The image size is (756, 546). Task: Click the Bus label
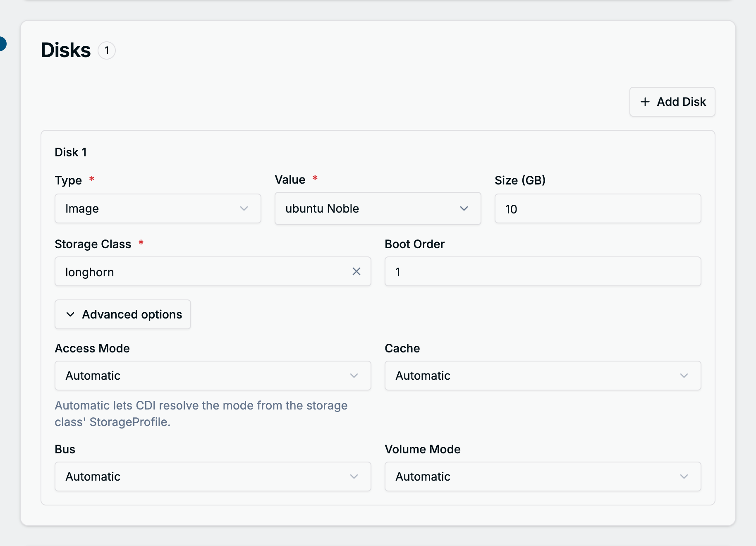click(x=65, y=449)
